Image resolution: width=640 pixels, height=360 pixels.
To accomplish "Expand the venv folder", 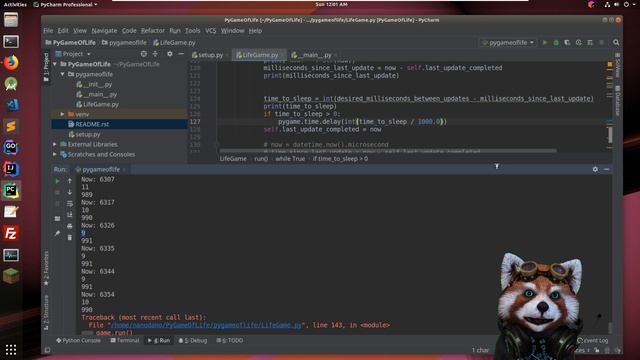I will click(62, 114).
